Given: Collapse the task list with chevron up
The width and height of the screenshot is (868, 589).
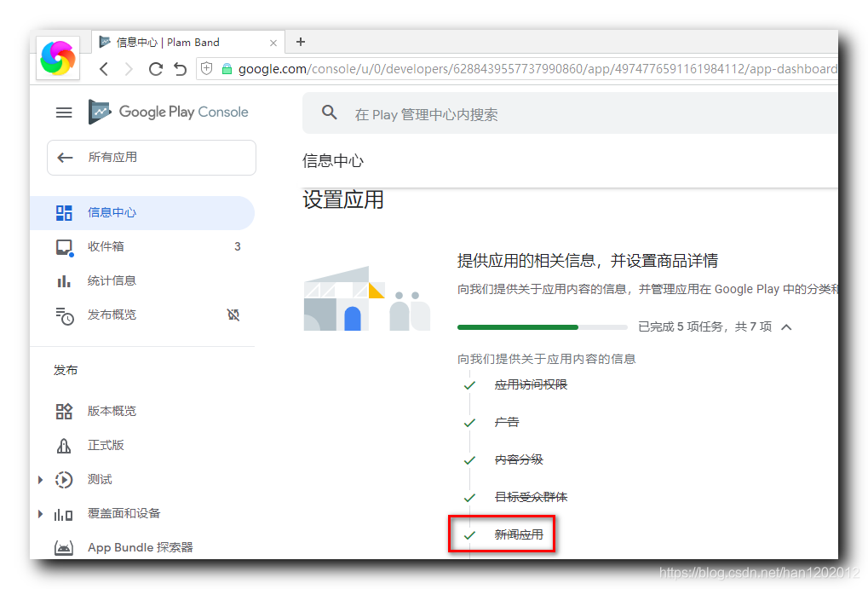Looking at the screenshot, I should tap(786, 327).
